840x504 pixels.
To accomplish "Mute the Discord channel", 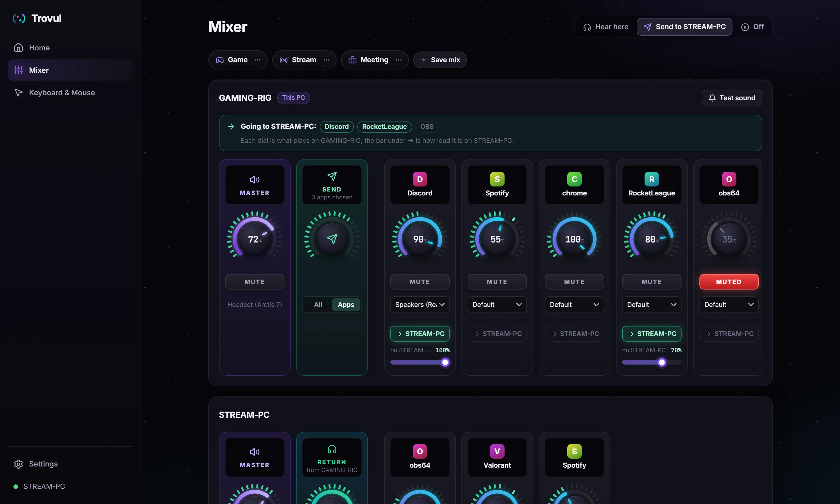I will (x=420, y=282).
